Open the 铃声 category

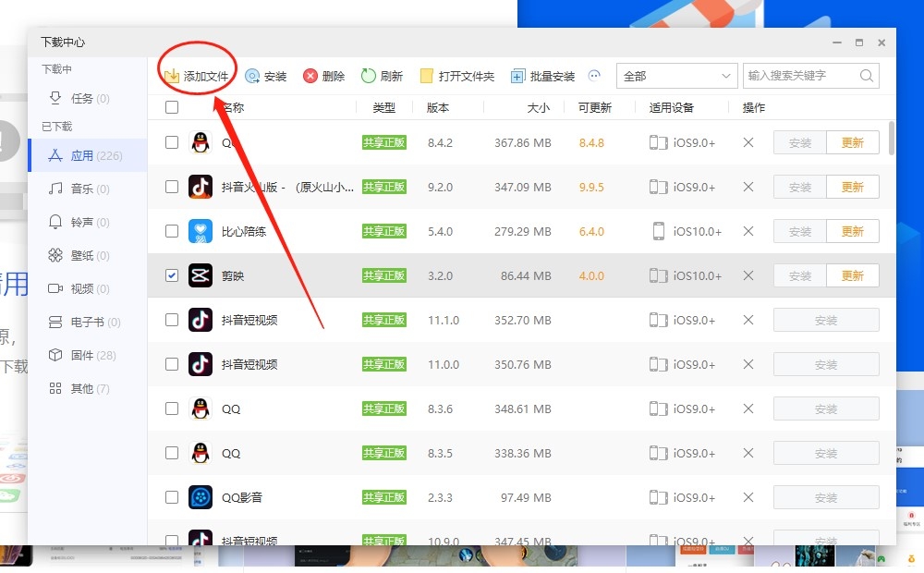pos(87,222)
